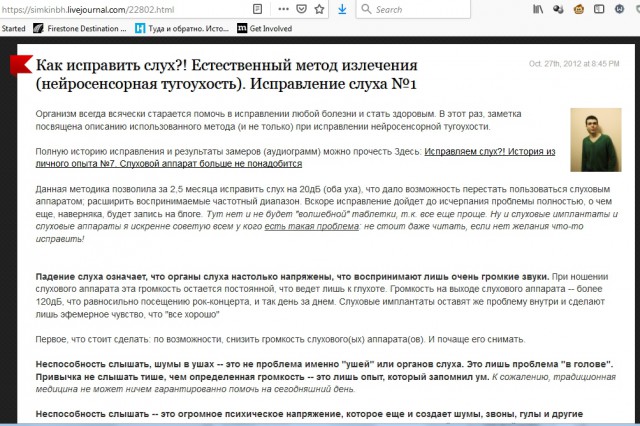The width and height of the screenshot is (640, 426).
Task: Open the author's photo thumbnail
Action: tap(596, 140)
